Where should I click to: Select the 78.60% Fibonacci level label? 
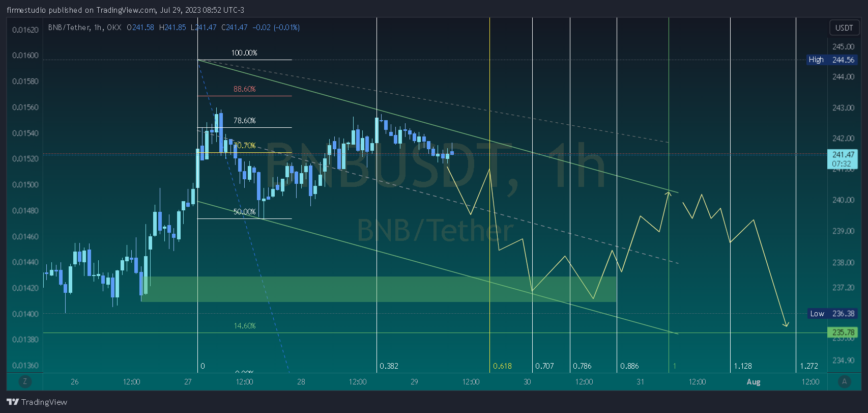[x=244, y=121]
